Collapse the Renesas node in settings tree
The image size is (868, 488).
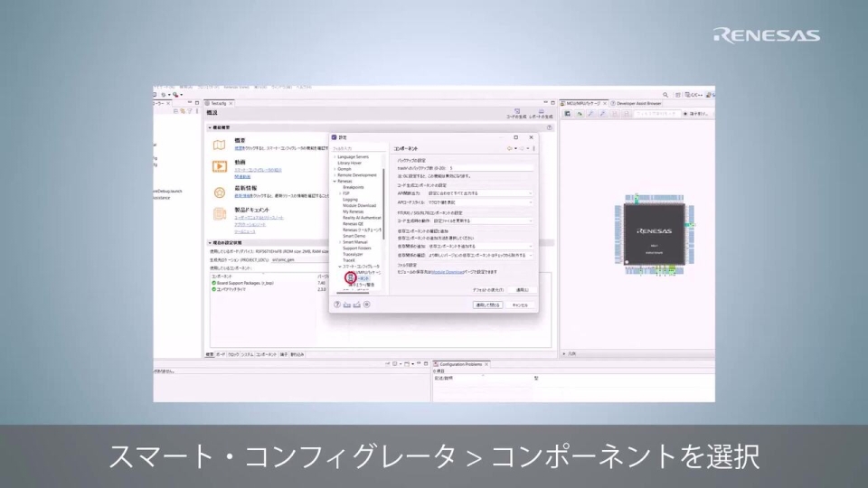tap(335, 182)
